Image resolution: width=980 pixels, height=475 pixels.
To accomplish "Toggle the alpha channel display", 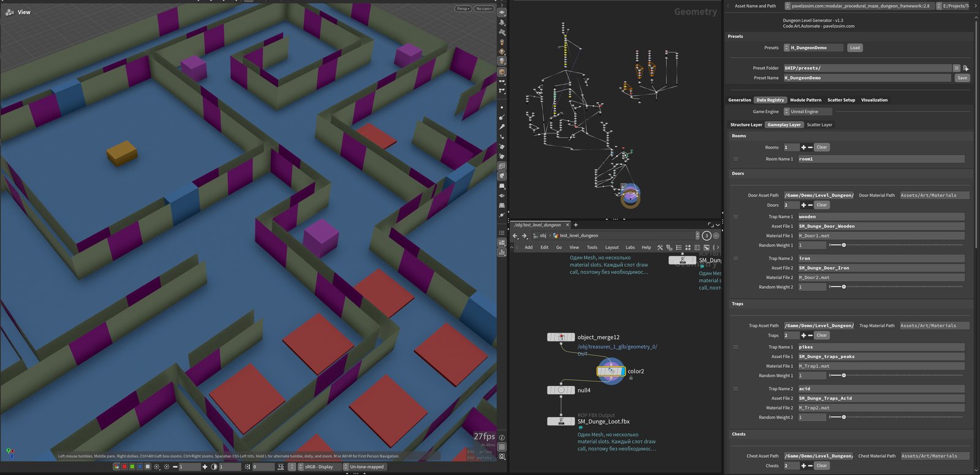I will pos(147,466).
